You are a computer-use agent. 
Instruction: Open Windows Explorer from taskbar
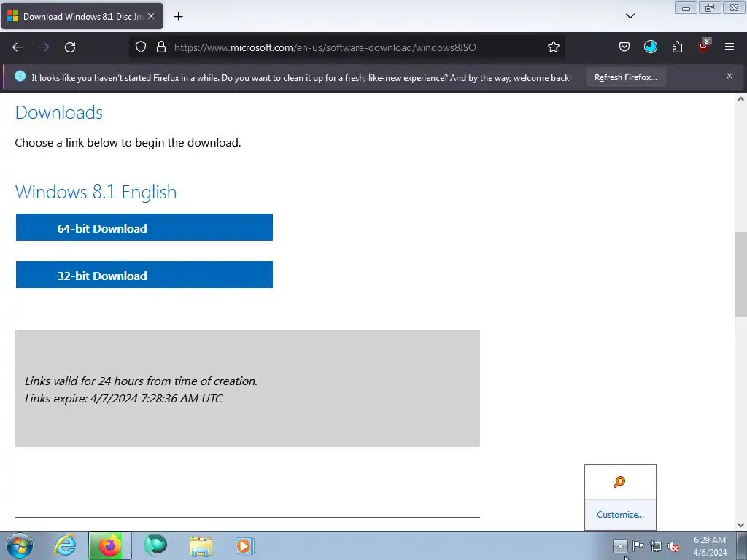(x=201, y=546)
